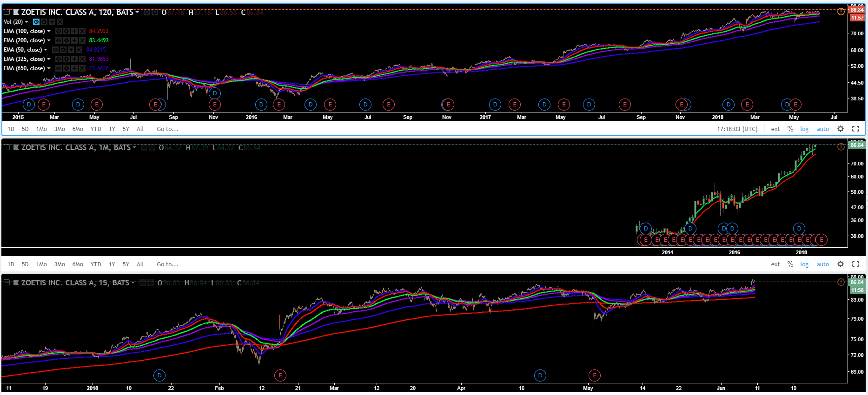The width and height of the screenshot is (868, 395).
Task: Delete the EMA (200, close) indicator
Action: coord(82,40)
